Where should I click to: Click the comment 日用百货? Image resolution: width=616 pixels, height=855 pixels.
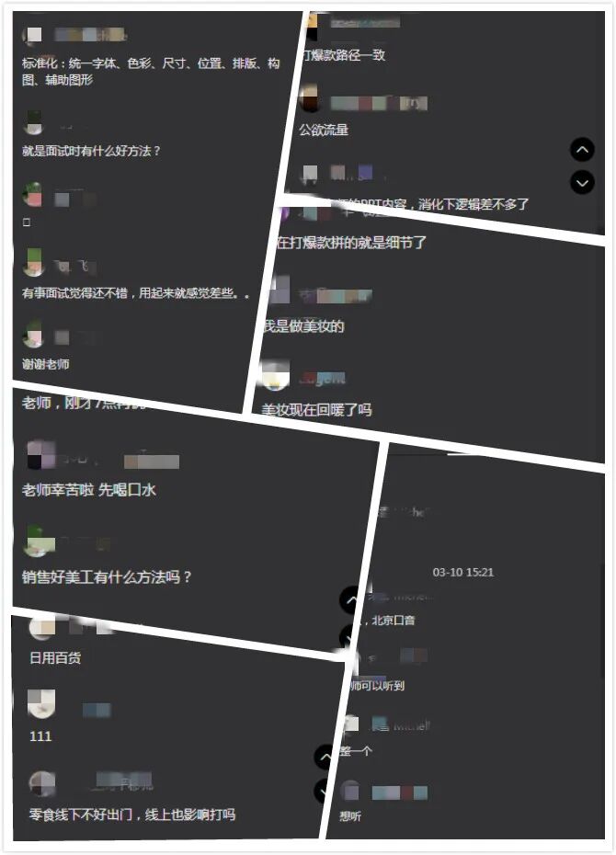point(55,657)
